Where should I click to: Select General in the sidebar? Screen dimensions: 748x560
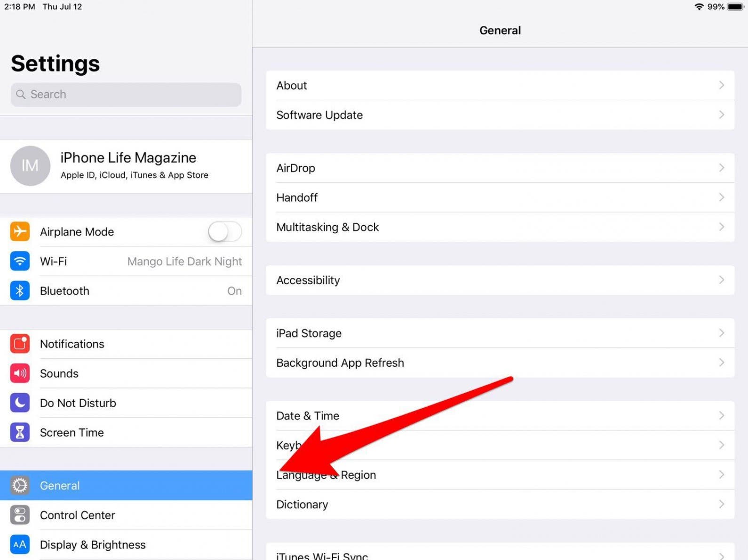click(126, 485)
